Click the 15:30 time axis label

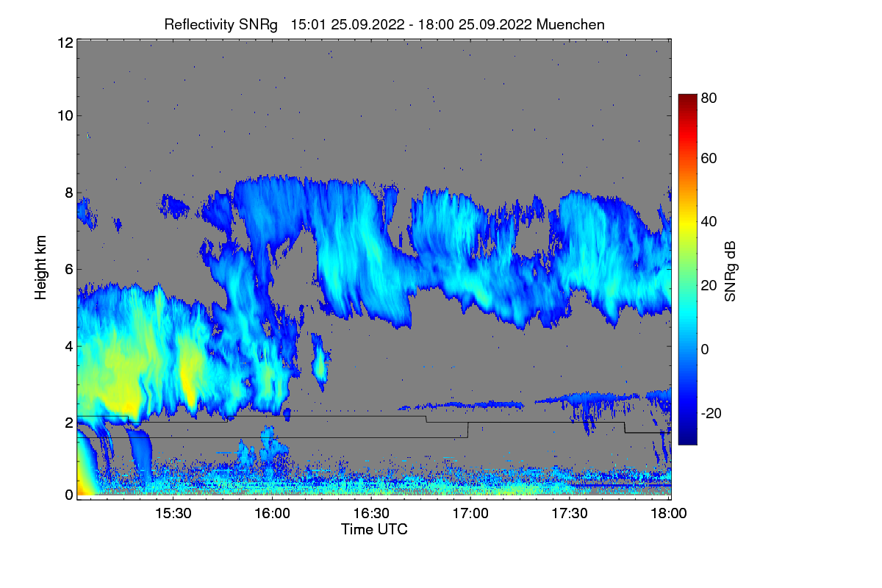tap(173, 514)
